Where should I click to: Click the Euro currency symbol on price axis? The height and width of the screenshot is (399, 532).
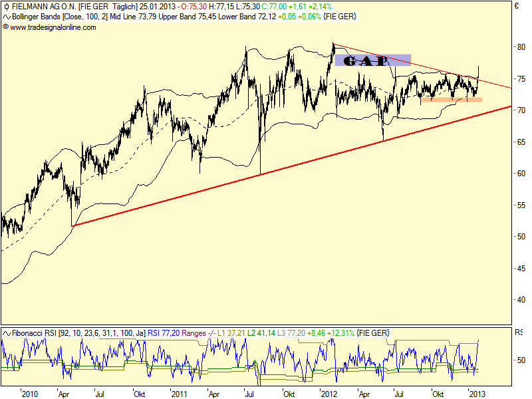pyautogui.click(x=516, y=7)
